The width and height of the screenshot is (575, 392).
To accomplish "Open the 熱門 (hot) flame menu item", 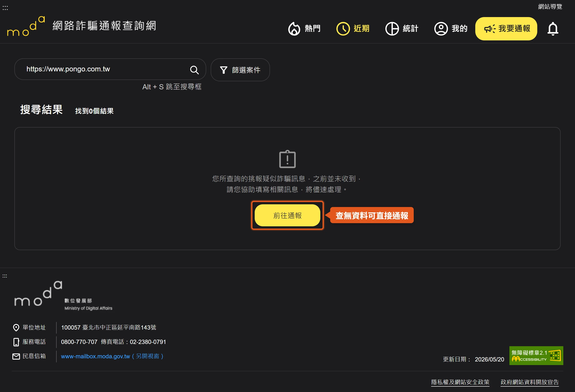I will (304, 29).
